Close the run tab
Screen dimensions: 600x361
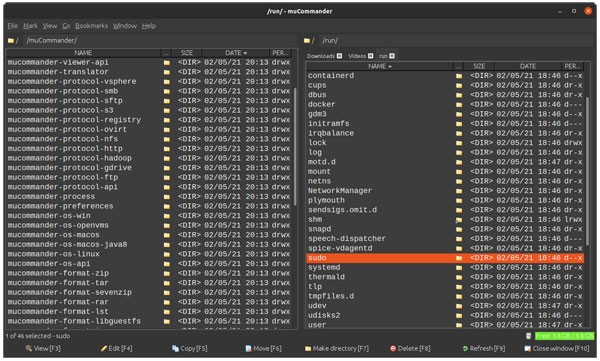(392, 56)
